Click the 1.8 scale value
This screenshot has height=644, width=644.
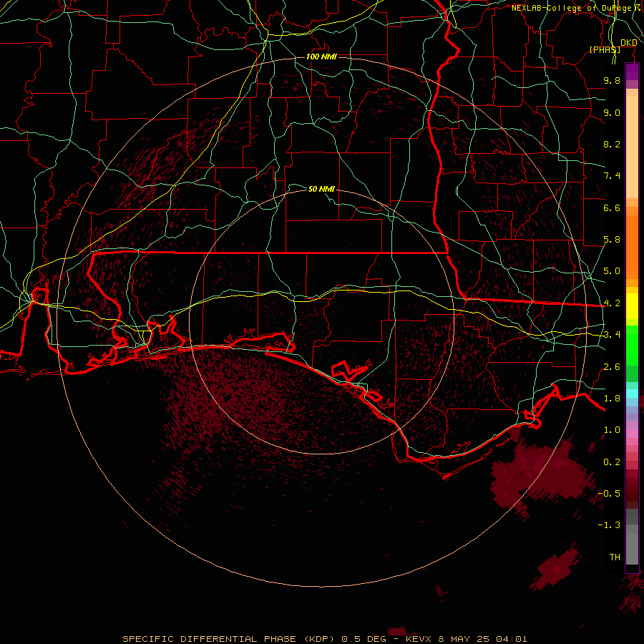point(612,399)
